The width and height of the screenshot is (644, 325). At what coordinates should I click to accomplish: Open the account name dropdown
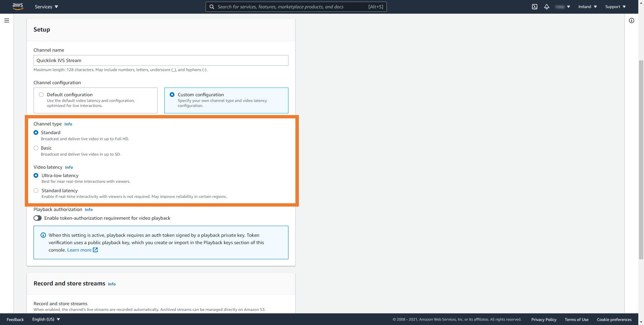tap(562, 7)
